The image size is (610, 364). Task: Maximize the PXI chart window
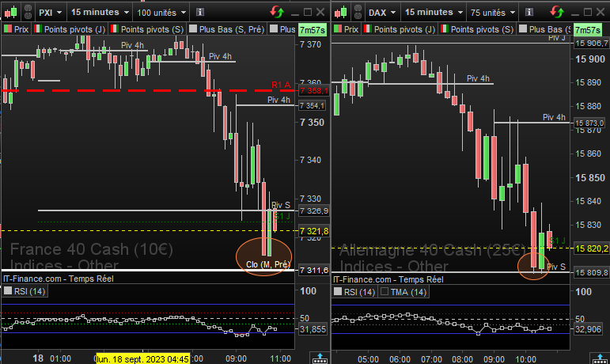[307, 13]
